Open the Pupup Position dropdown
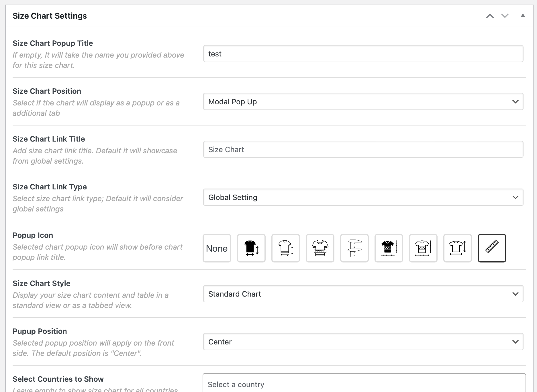The height and width of the screenshot is (392, 537). 363,342
